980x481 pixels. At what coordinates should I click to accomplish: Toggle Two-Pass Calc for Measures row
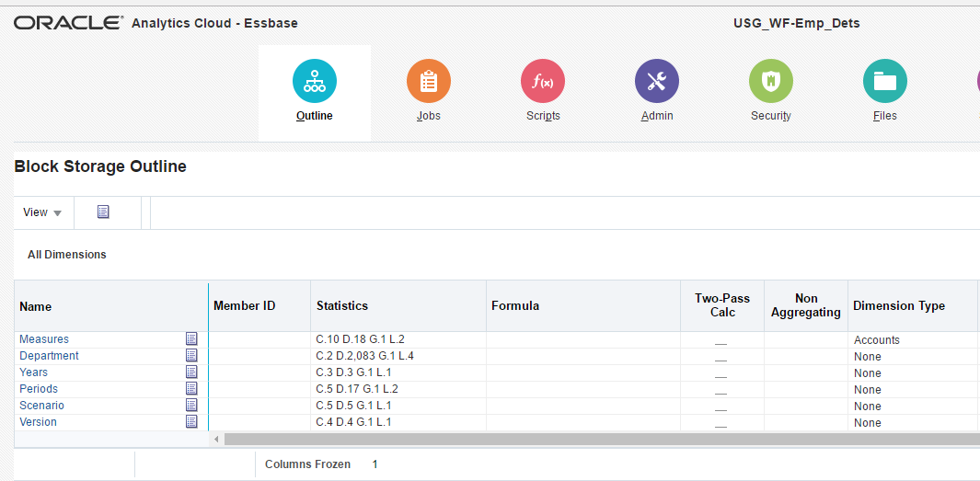click(x=721, y=340)
